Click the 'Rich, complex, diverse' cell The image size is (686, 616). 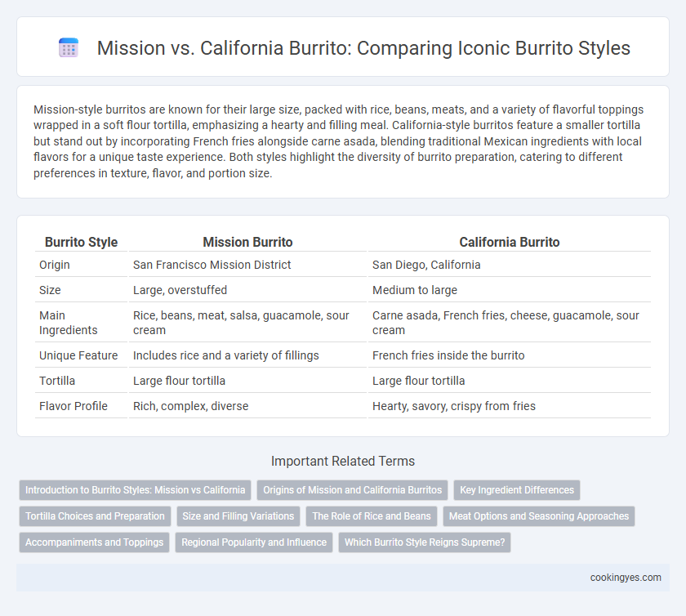(247, 406)
